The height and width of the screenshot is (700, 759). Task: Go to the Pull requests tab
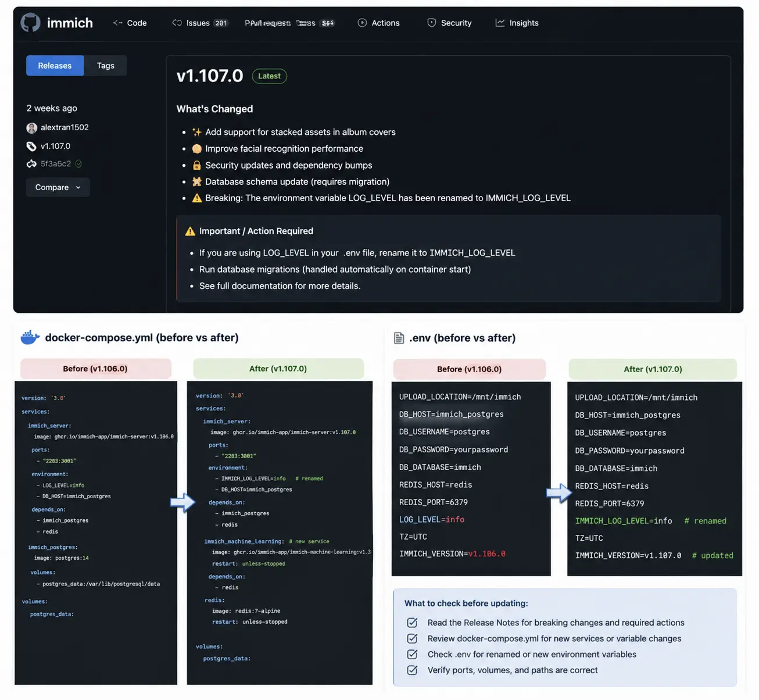coord(289,23)
